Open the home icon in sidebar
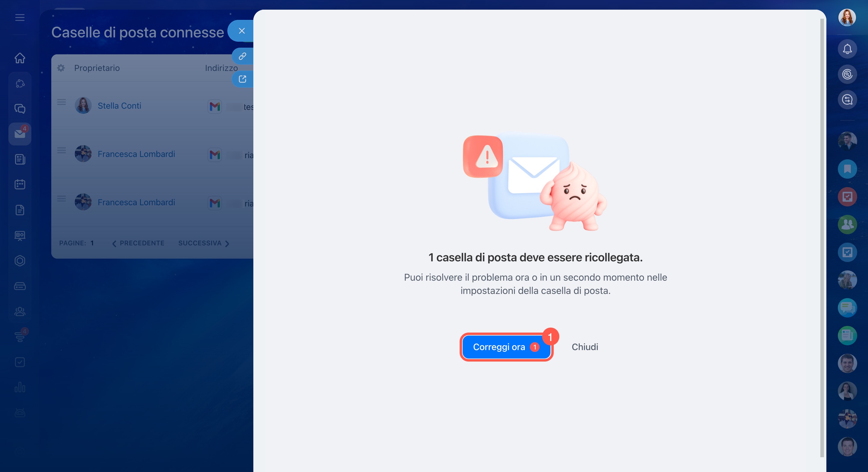This screenshot has height=472, width=868. 20,58
